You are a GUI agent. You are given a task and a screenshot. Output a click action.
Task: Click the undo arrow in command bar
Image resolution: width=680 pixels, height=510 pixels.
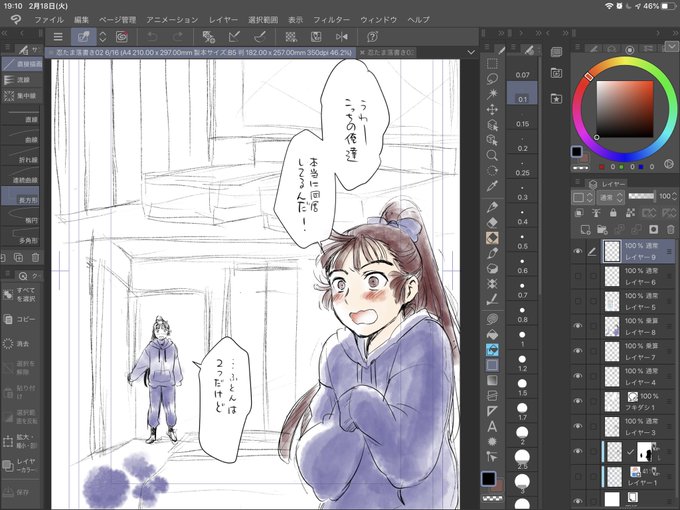coord(152,37)
